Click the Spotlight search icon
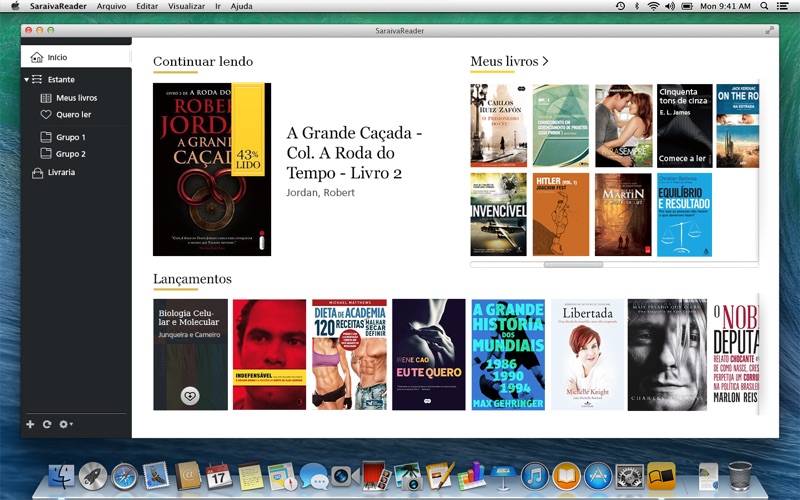Screen dimensions: 800x500 (x=764, y=6)
